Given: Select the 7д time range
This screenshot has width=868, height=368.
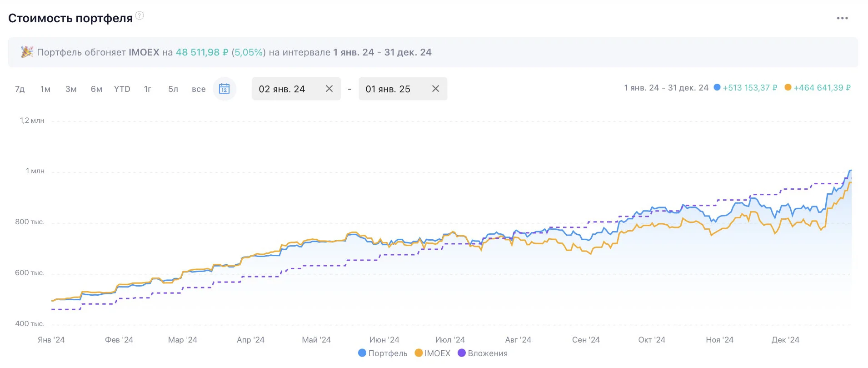Looking at the screenshot, I should pyautogui.click(x=20, y=89).
